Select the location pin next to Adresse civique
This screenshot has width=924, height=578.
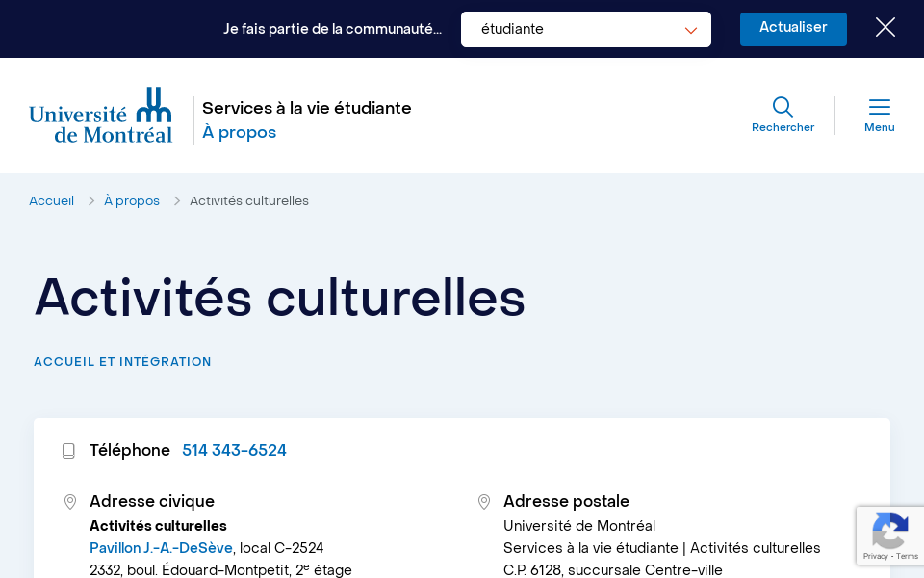click(69, 501)
